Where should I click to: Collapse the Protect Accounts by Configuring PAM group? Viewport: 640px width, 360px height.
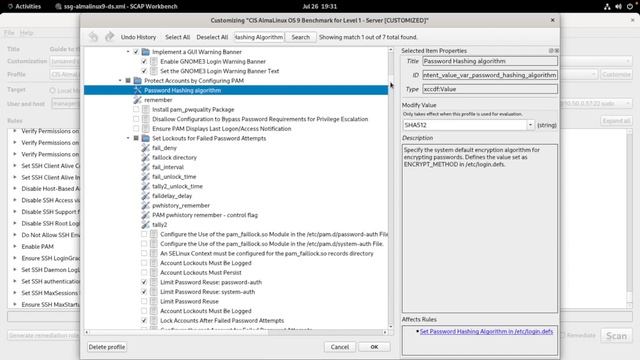120,81
